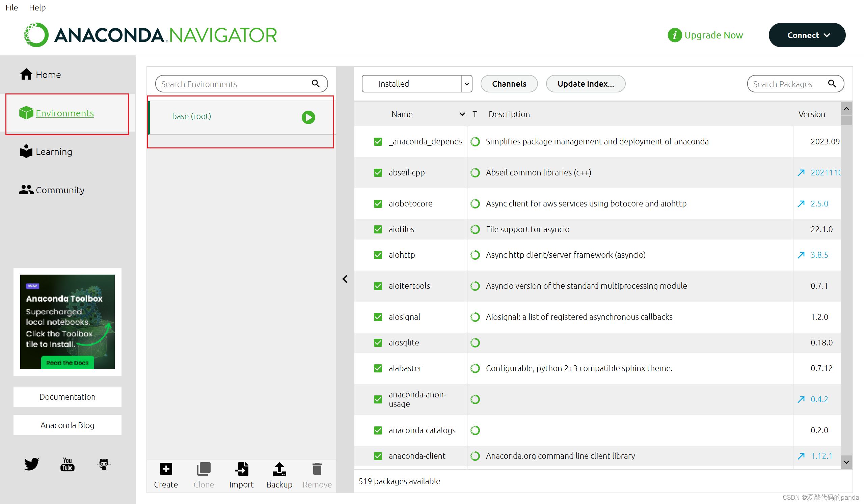
Task: Click the upgrade arrow icon next to aiohttp
Action: 801,255
